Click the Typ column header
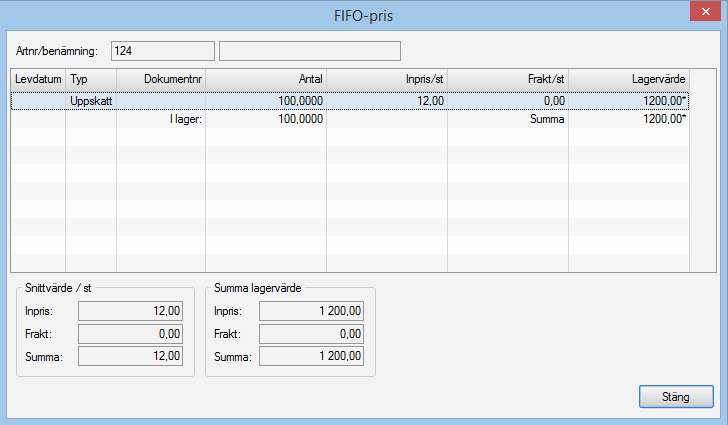Screen dimensions: 728x425 click(90, 77)
